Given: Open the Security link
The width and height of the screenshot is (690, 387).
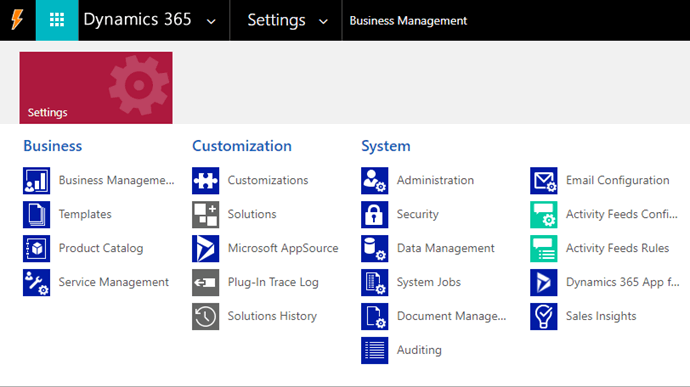Looking at the screenshot, I should [418, 214].
